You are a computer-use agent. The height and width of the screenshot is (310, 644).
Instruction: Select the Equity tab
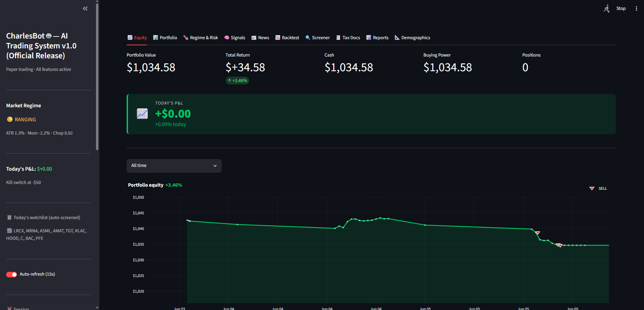coord(137,37)
